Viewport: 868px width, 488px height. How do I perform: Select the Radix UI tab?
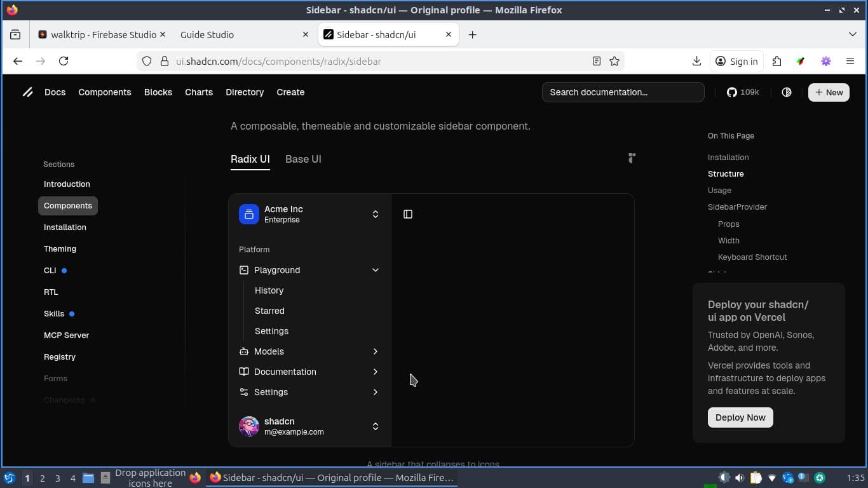pyautogui.click(x=250, y=159)
